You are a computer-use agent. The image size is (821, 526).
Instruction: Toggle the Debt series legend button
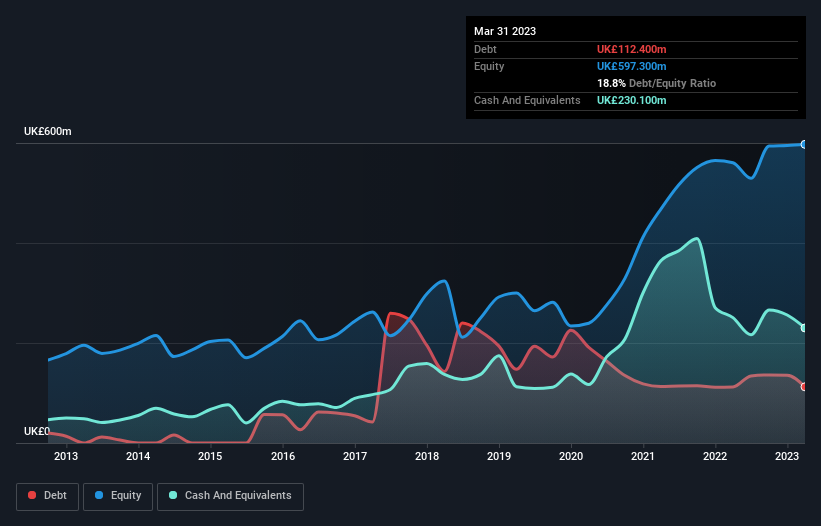(x=48, y=496)
